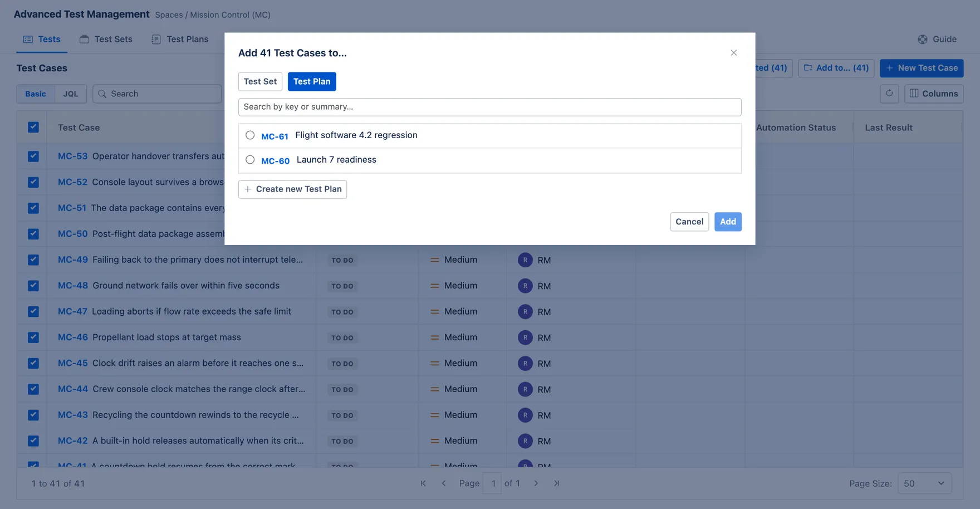Click the page number input
Screen dimensions: 980x509
[x=493, y=483]
